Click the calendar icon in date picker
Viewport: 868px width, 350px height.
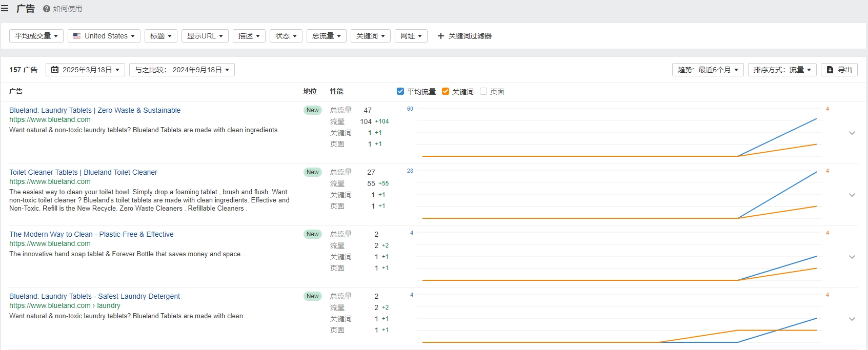[55, 70]
